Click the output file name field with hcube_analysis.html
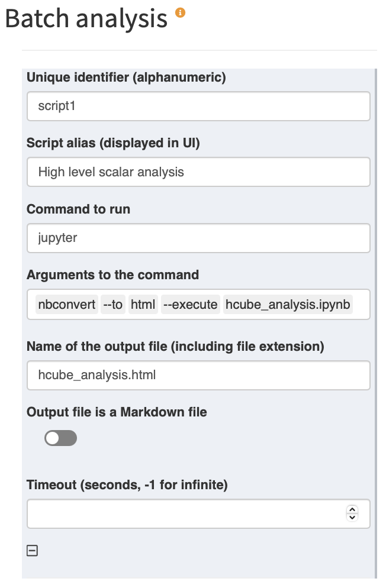 pyautogui.click(x=198, y=375)
